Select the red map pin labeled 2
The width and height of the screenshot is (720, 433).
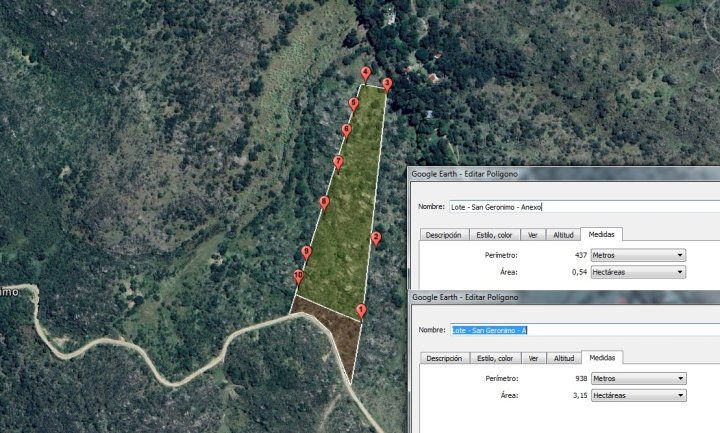point(376,238)
